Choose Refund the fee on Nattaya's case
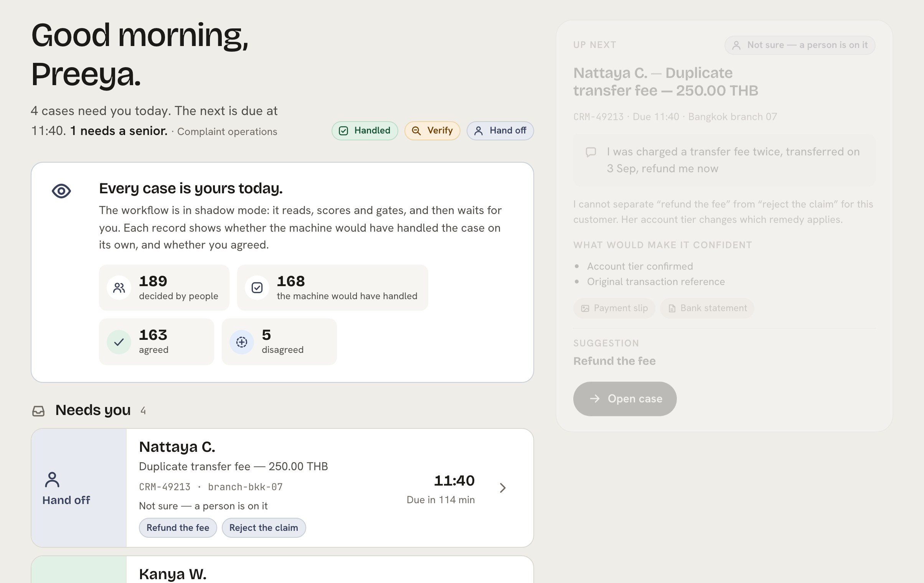The image size is (924, 583). 178,528
